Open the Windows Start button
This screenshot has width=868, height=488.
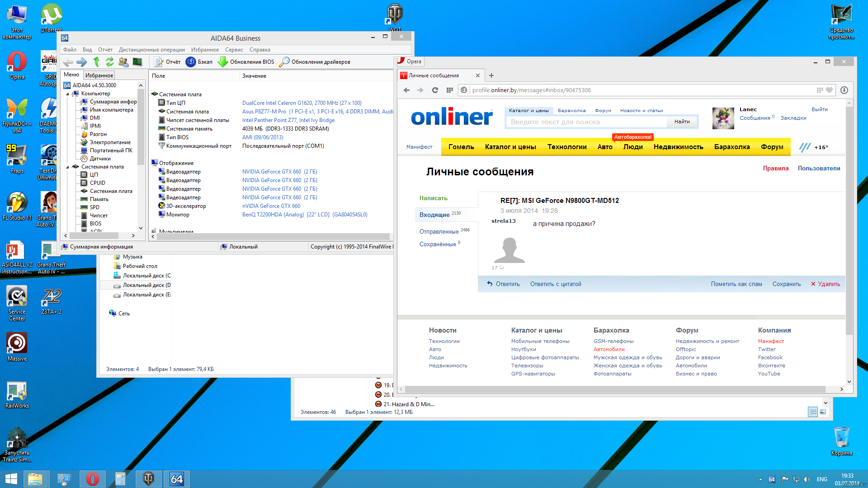coord(11,479)
